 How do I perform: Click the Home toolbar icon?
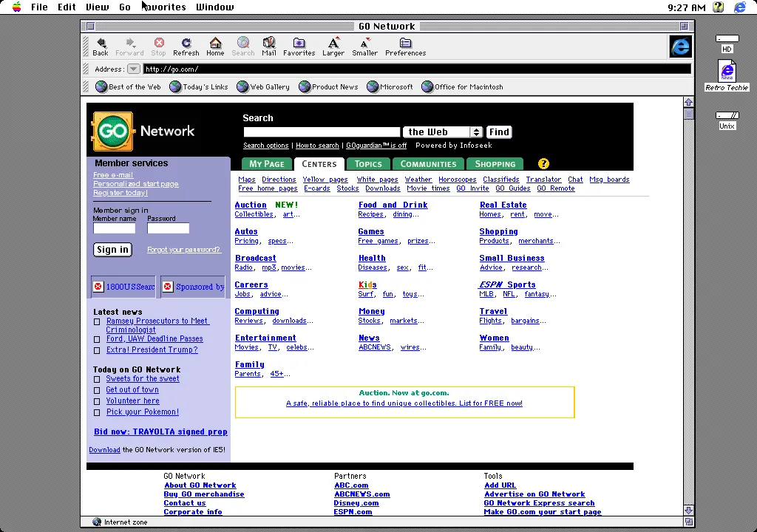[x=215, y=46]
